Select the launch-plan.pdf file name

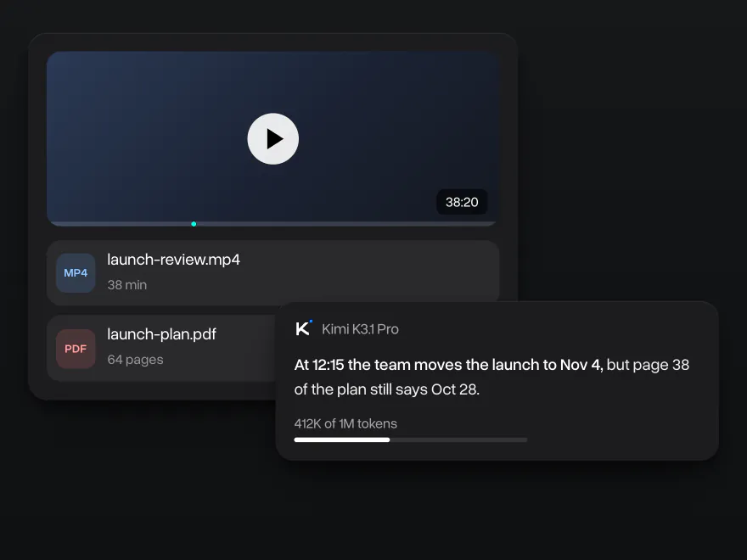coord(161,334)
